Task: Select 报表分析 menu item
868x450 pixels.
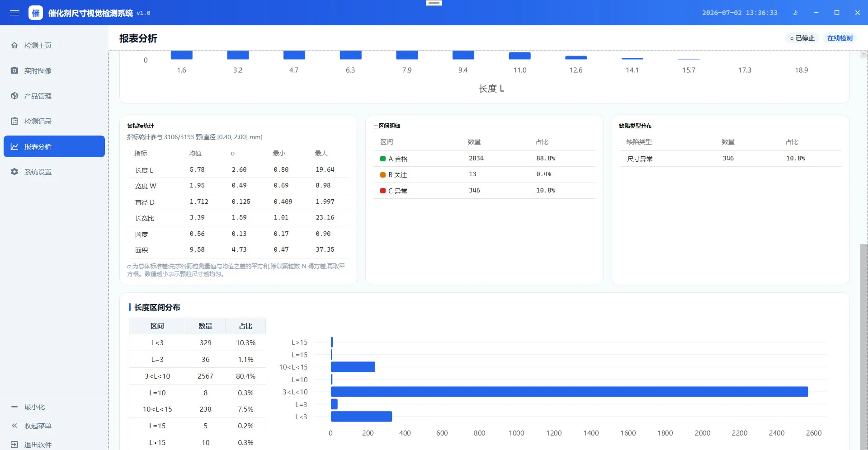Action: (x=54, y=146)
